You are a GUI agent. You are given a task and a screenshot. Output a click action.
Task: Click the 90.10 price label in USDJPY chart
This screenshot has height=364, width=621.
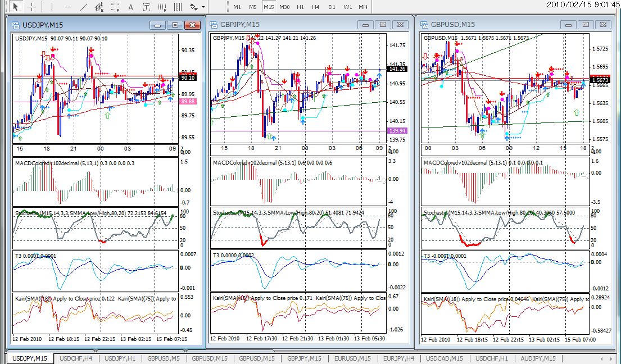[x=188, y=78]
